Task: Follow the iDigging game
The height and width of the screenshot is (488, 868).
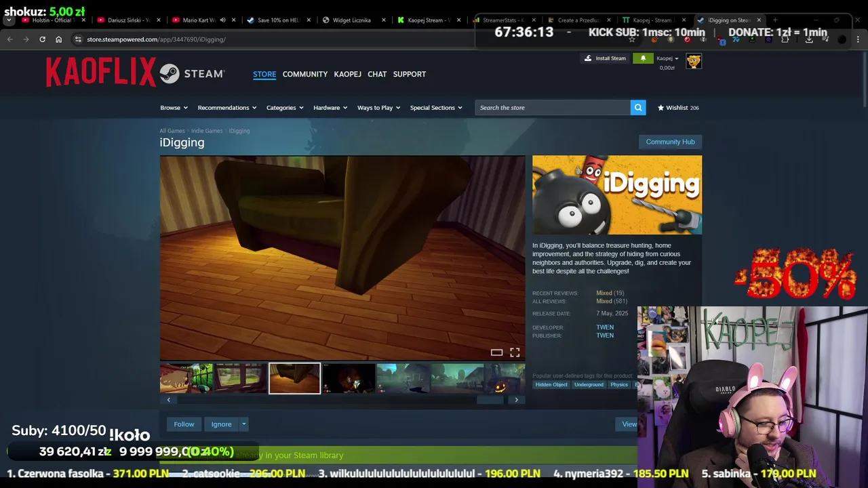Action: point(184,424)
